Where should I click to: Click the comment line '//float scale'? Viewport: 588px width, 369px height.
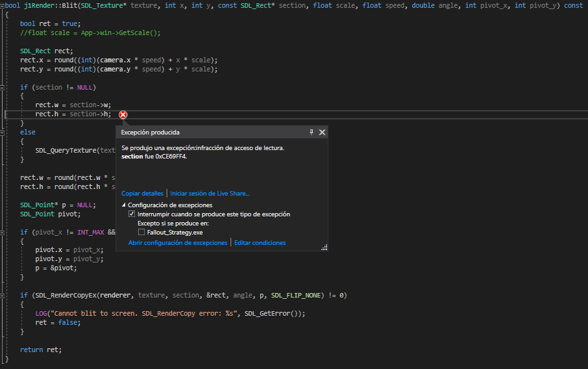click(x=90, y=33)
